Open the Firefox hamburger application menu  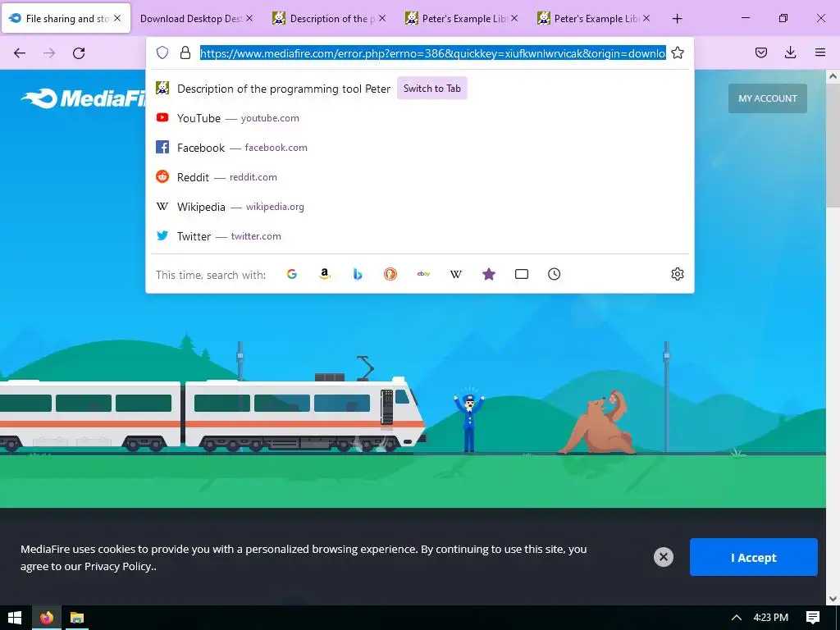[820, 52]
